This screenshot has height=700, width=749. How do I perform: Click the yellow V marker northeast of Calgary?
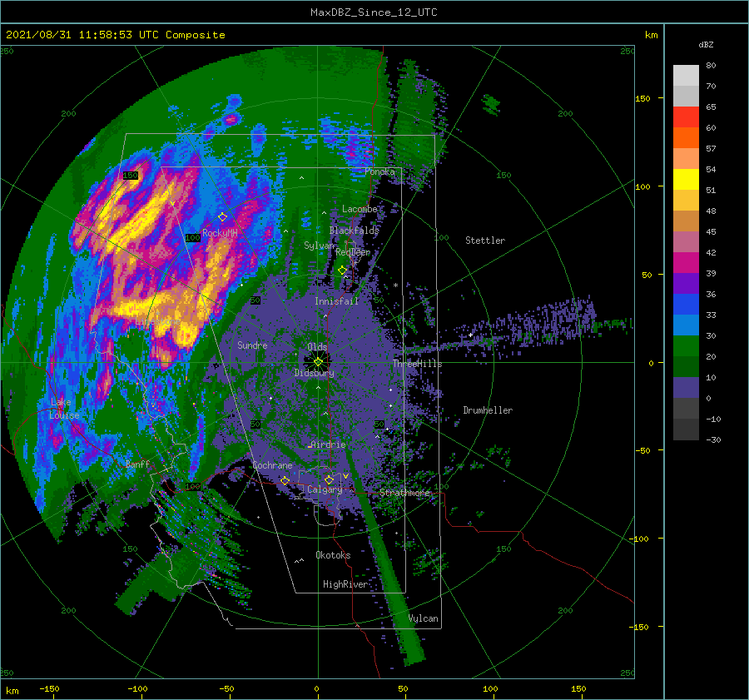(345, 476)
